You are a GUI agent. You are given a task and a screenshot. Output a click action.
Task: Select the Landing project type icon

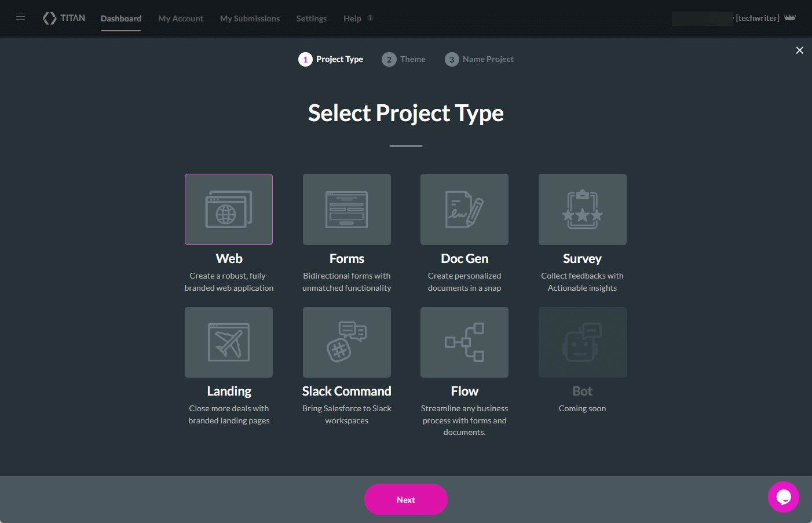coord(229,342)
